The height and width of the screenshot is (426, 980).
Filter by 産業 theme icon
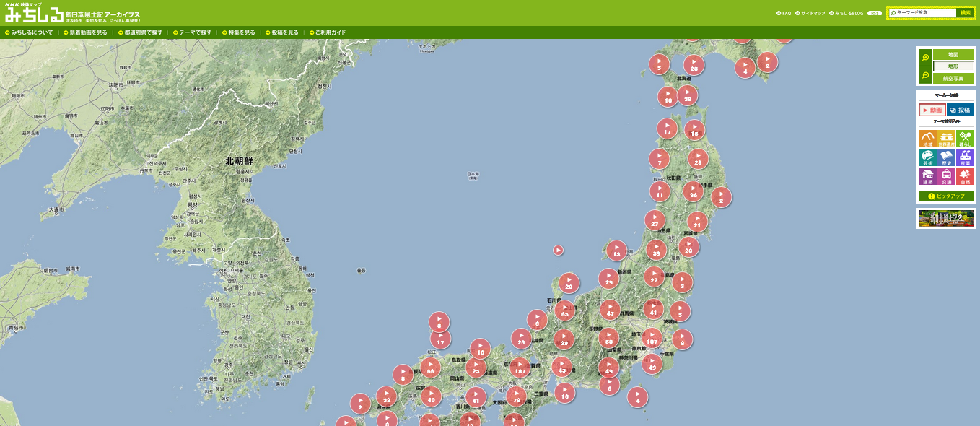965,157
